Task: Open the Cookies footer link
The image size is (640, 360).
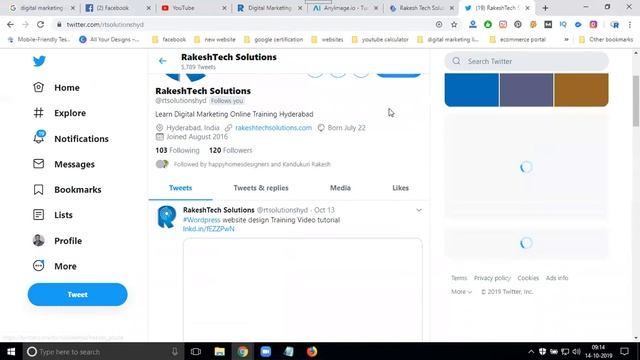Action: click(x=528, y=278)
